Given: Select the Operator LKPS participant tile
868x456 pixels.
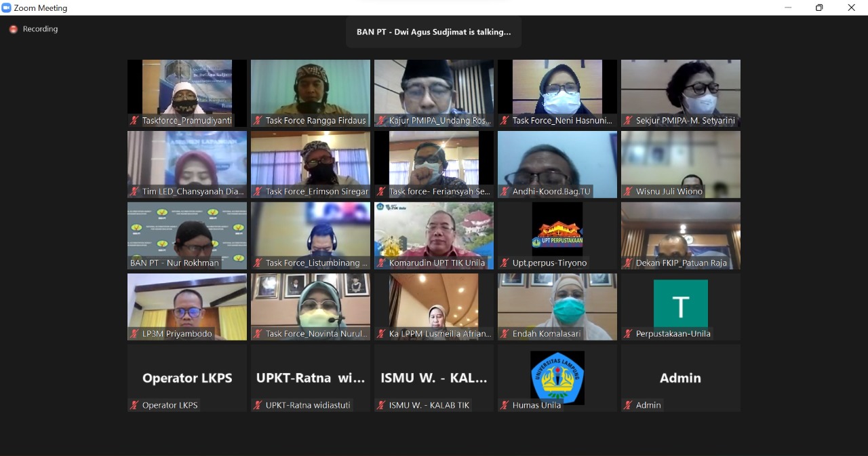Looking at the screenshot, I should point(187,377).
